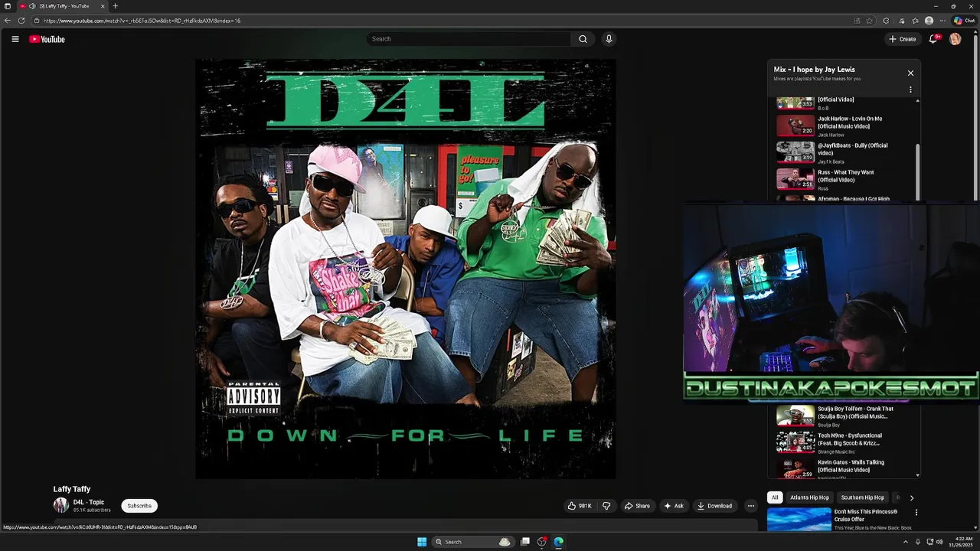980x551 pixels.
Task: Show hidden system tray icons chevron
Action: [906, 542]
